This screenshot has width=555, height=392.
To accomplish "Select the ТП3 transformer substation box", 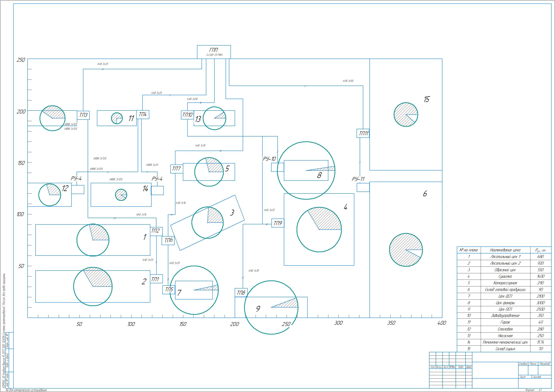I will click(83, 115).
